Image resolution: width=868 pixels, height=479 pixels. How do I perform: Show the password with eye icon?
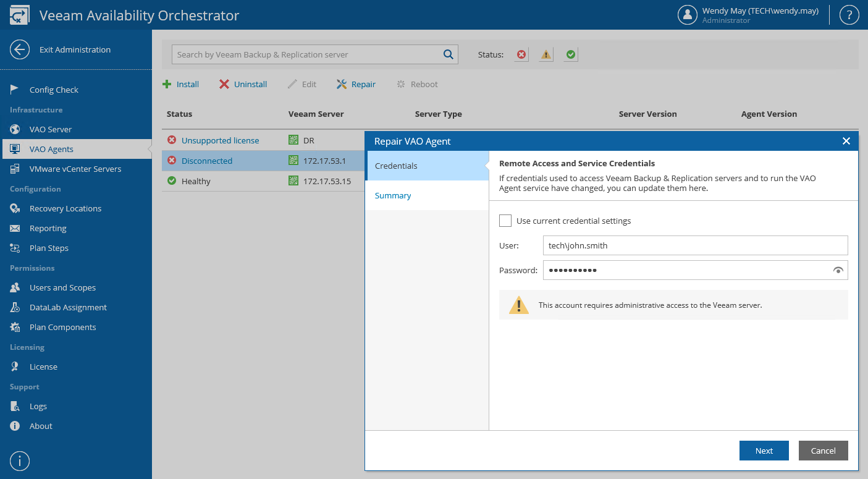(838, 270)
